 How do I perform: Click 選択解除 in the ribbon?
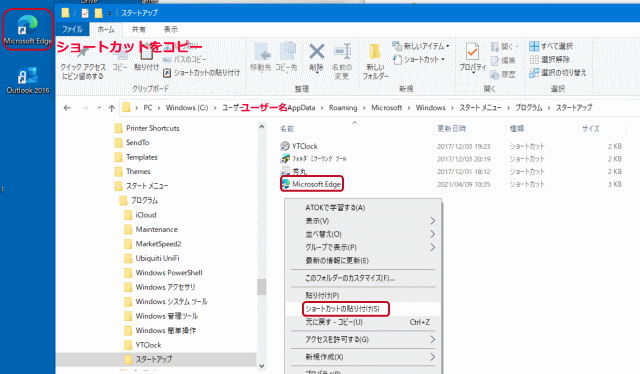pyautogui.click(x=549, y=60)
